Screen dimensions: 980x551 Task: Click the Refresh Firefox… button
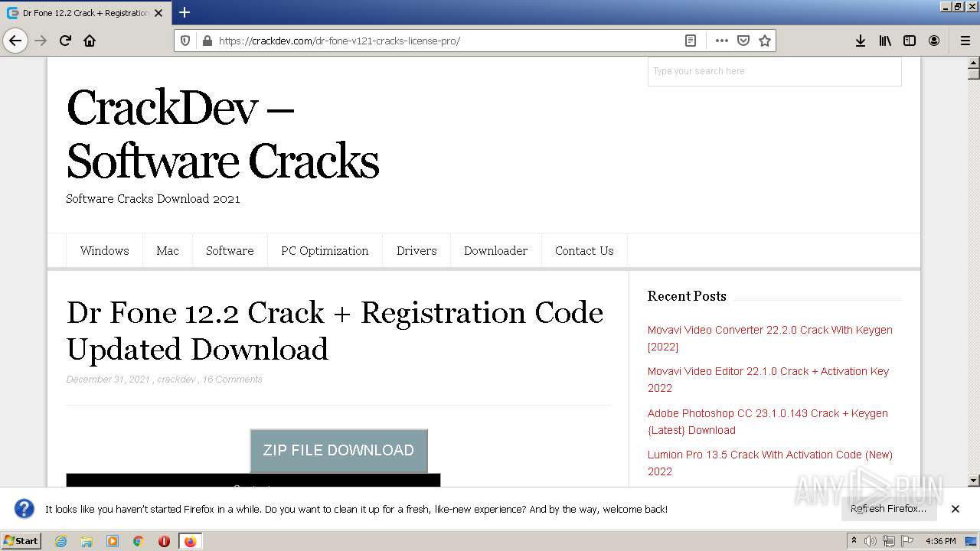[x=888, y=509]
